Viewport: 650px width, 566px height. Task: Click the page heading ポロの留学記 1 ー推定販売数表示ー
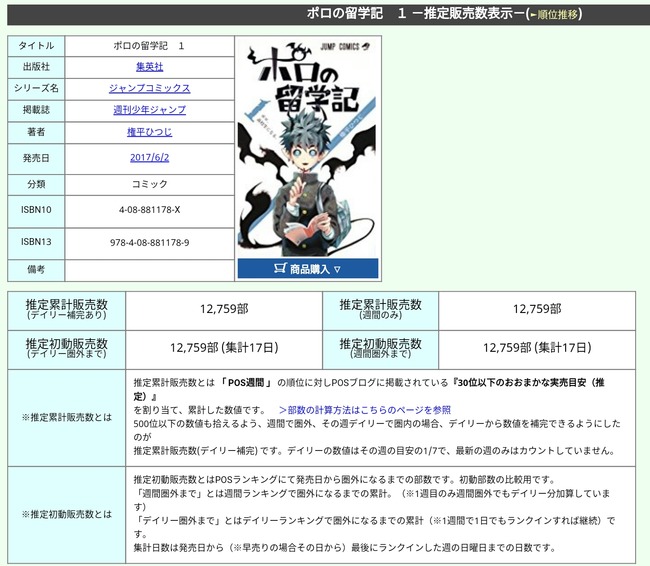click(416, 14)
